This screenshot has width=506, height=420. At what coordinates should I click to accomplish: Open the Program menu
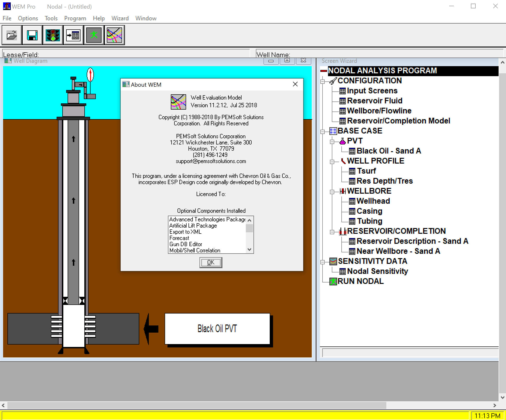[75, 18]
